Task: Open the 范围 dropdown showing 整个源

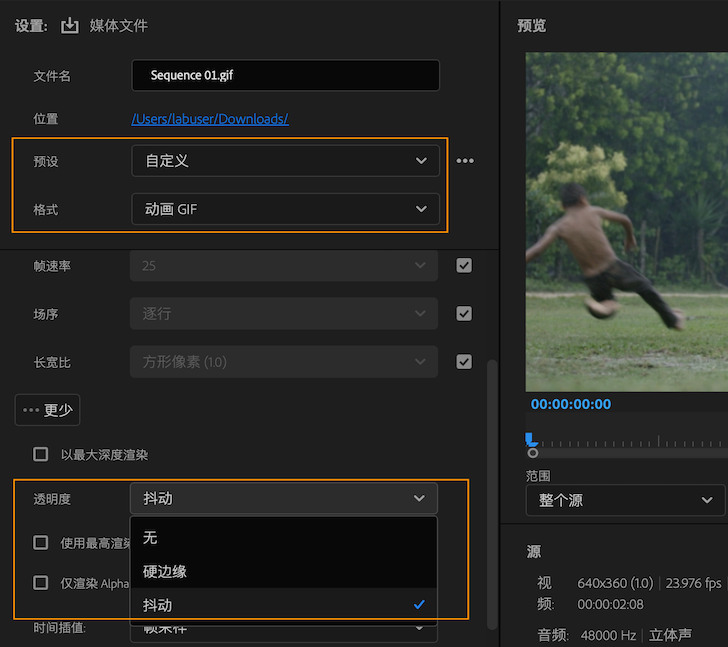Action: click(x=625, y=500)
